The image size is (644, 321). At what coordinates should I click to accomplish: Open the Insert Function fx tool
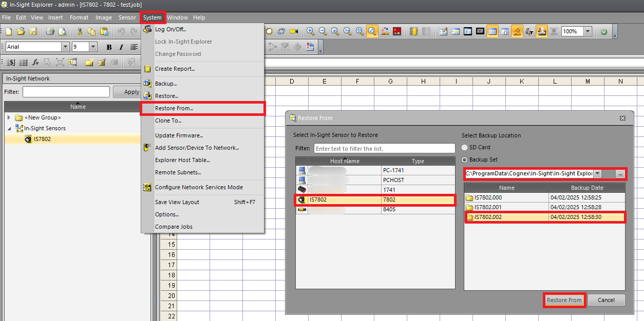(35, 62)
